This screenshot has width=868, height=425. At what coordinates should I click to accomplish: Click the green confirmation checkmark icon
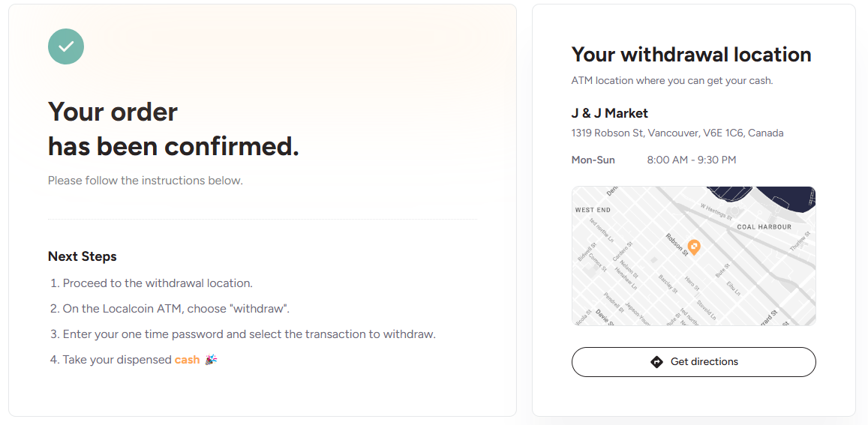tap(66, 46)
